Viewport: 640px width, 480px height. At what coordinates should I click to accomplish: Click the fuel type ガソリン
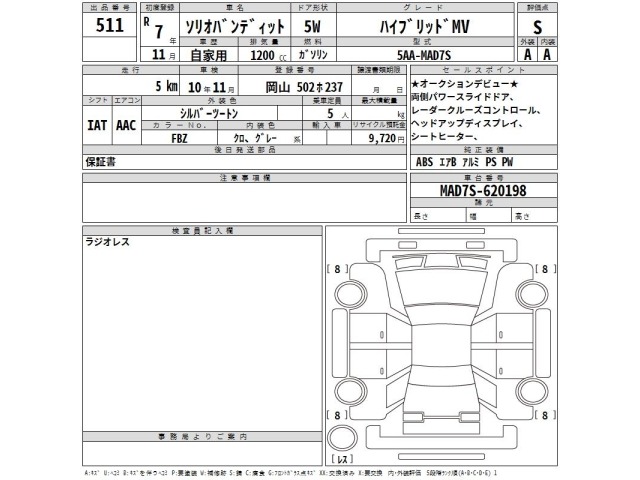pos(313,54)
